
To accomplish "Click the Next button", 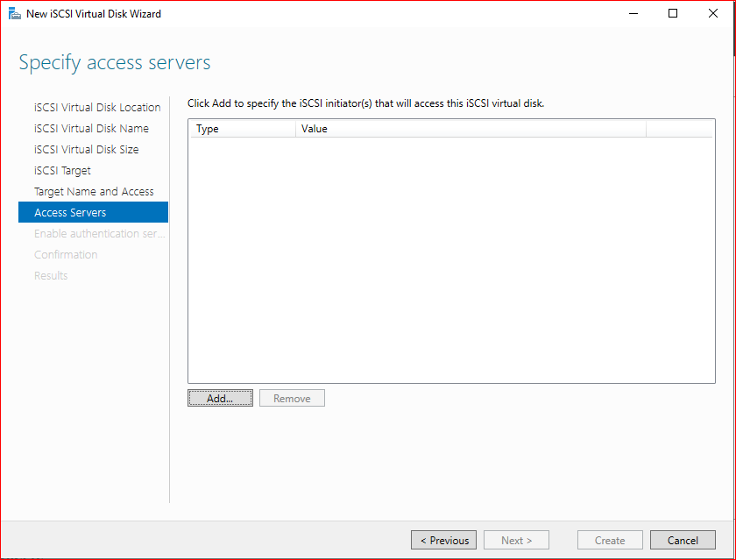I will (x=516, y=540).
